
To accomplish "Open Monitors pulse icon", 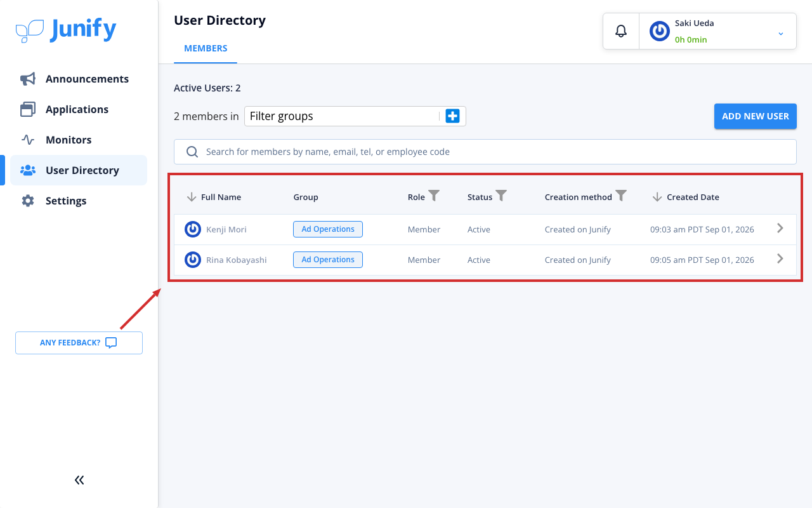I will (x=28, y=140).
